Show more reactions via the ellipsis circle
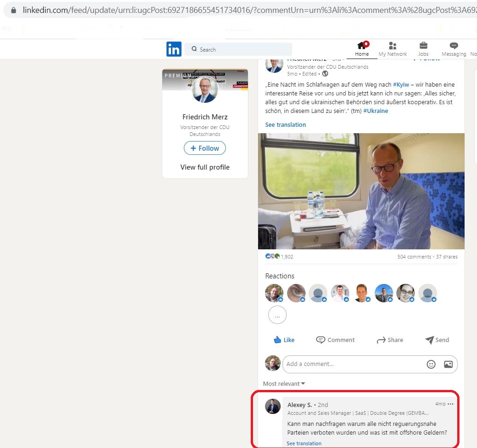The height and width of the screenshot is (448, 477). 277,315
